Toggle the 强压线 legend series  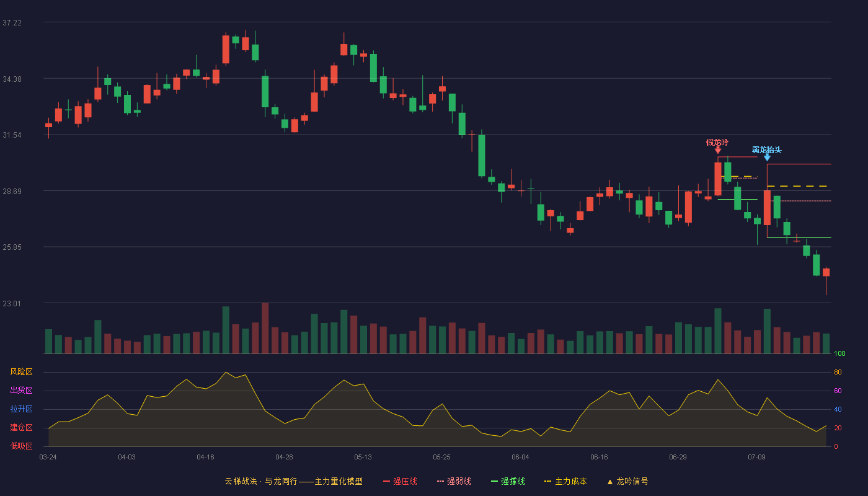point(400,481)
